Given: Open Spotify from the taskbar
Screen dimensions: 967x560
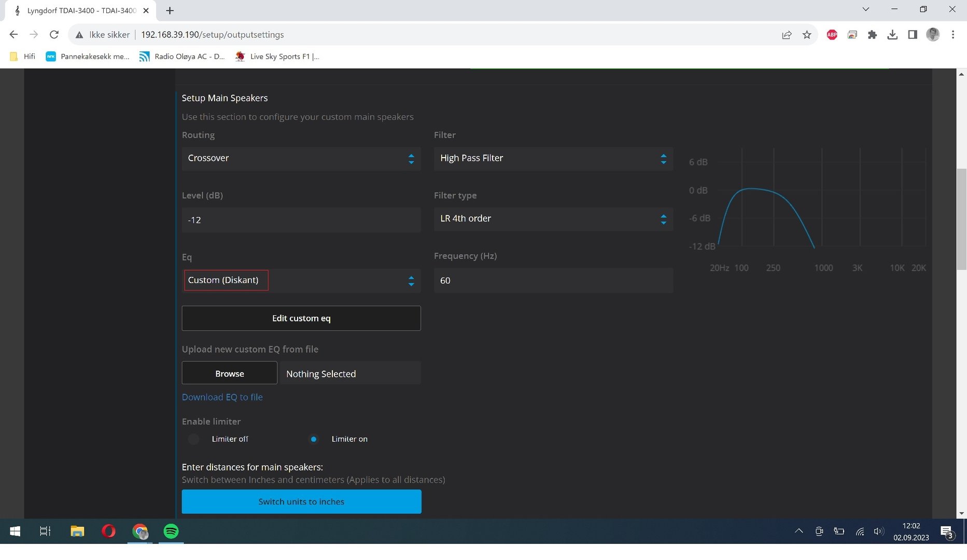Looking at the screenshot, I should coord(171,531).
